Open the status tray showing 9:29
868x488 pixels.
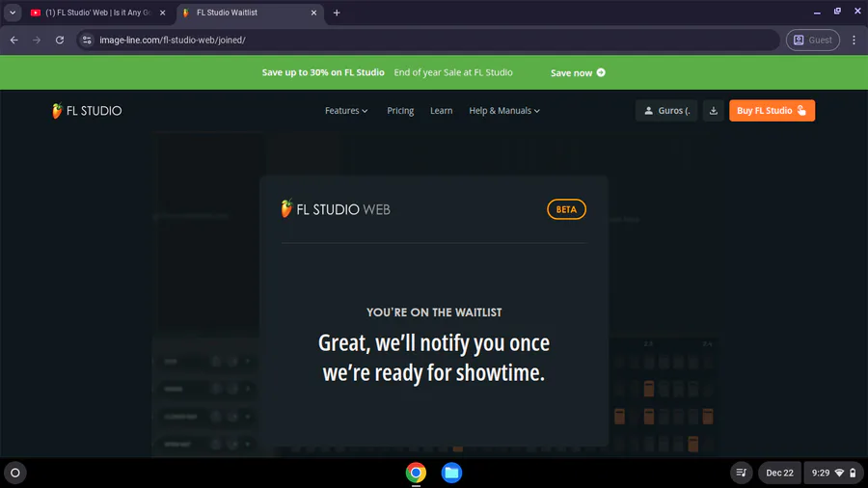(x=833, y=474)
